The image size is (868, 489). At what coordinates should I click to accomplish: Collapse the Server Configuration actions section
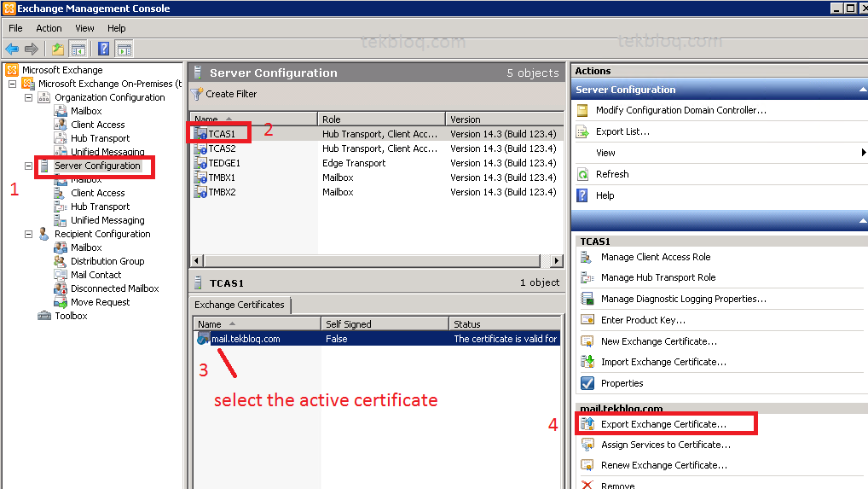(863, 90)
